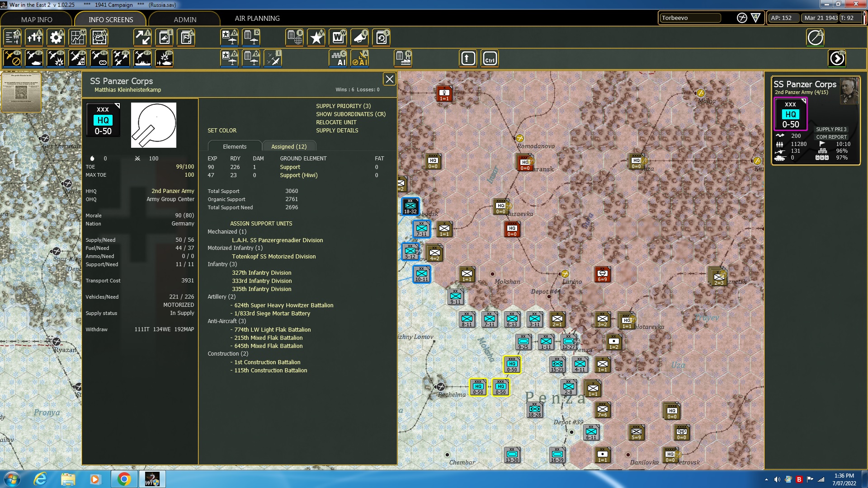The height and width of the screenshot is (488, 868).
Task: Select the 18-32 unit counter on map
Action: pos(410,206)
